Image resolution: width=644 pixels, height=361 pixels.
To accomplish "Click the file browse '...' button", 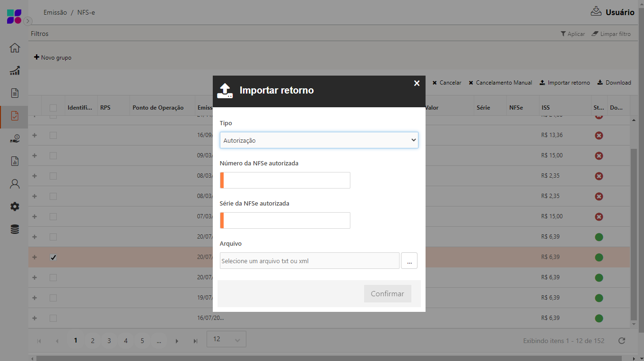I will (x=409, y=261).
